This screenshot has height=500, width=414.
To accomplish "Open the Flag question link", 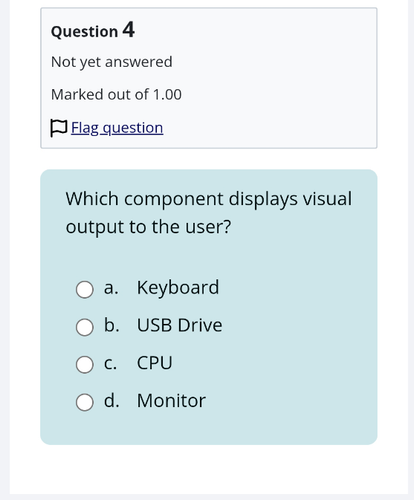I will pyautogui.click(x=117, y=128).
